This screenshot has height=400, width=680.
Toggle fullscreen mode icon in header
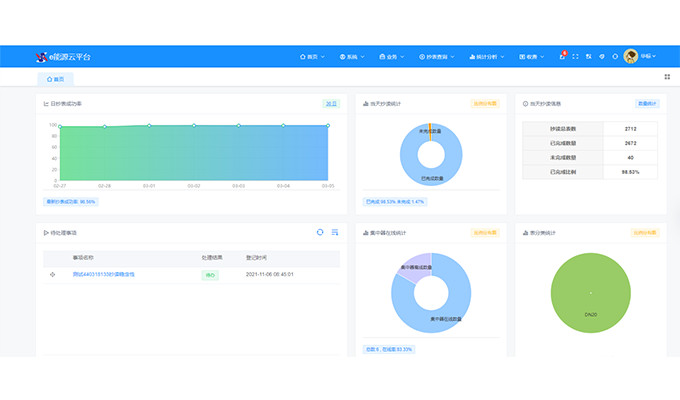point(575,57)
